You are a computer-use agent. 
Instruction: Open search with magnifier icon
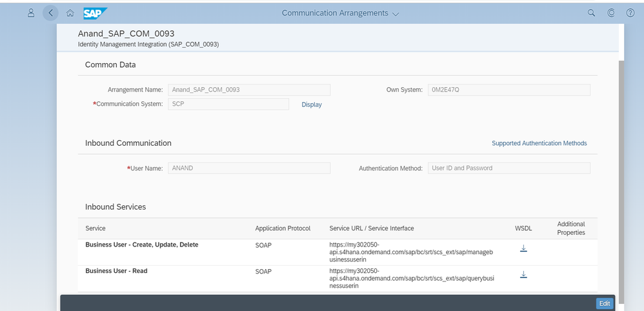tap(591, 13)
